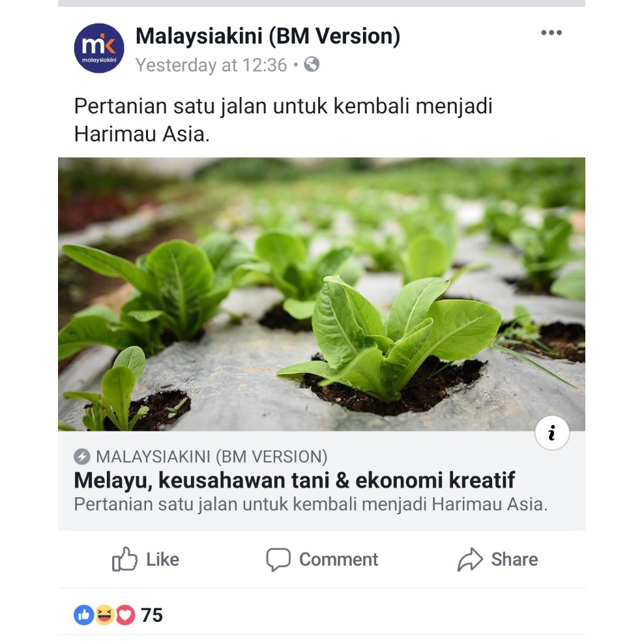Select the Haha laughing reaction emoji
Image resolution: width=644 pixels, height=644 pixels.
(104, 615)
